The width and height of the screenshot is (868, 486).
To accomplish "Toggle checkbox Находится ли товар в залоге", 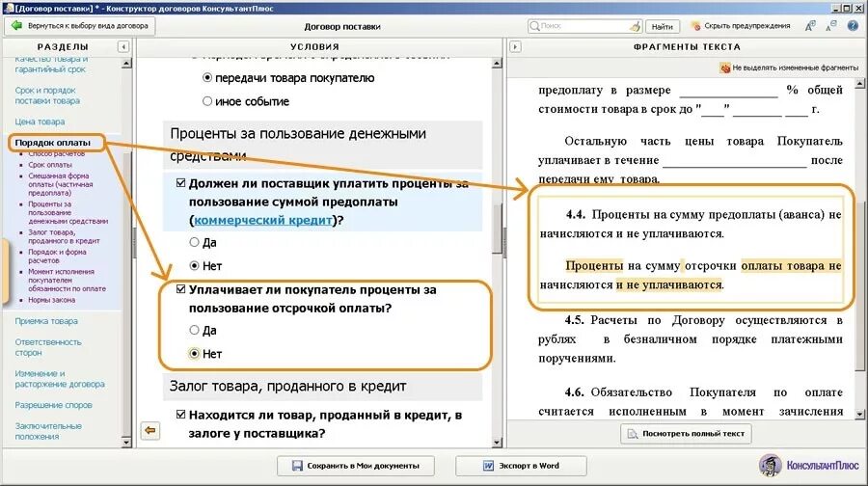I will [180, 414].
